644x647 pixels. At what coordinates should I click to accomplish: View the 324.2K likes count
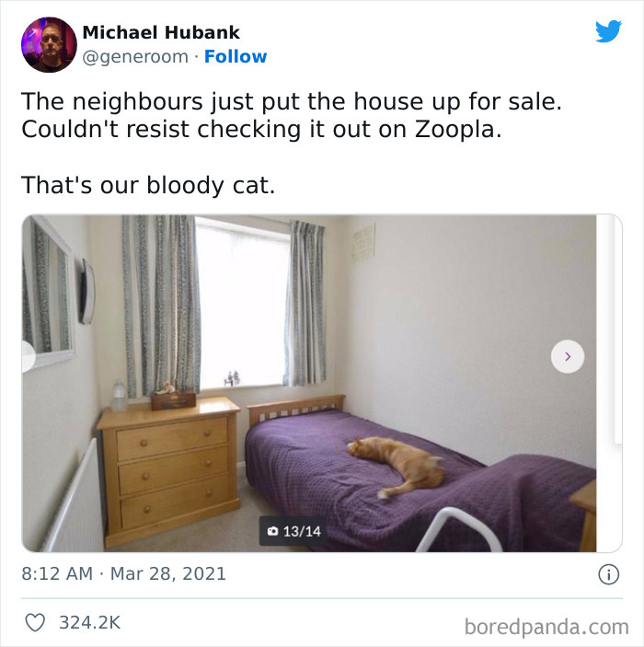coord(90,622)
